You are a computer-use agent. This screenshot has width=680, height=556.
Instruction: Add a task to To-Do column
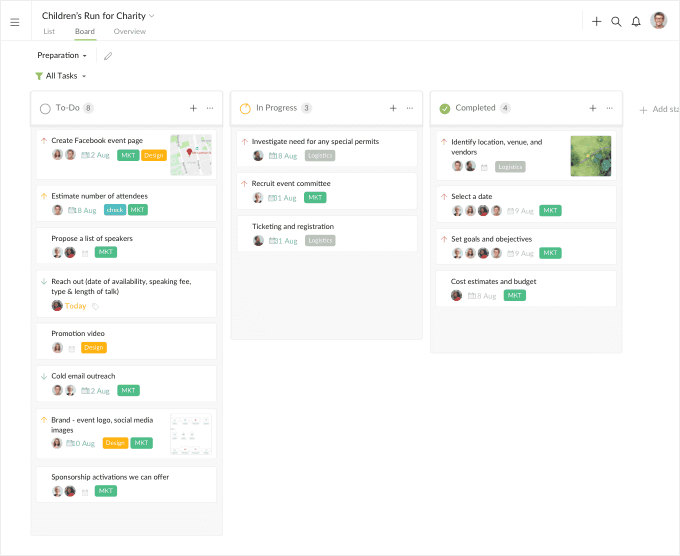193,108
